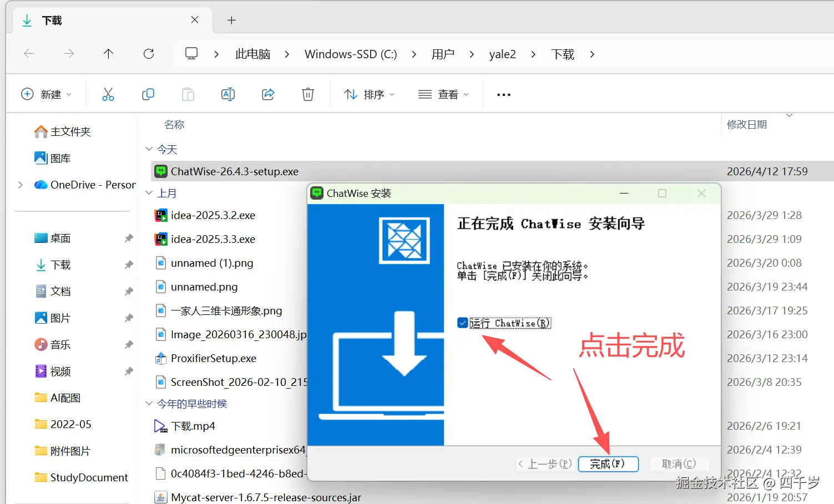Screen dimensions: 834x504
Task: Click the Share icon in toolbar
Action: point(268,94)
